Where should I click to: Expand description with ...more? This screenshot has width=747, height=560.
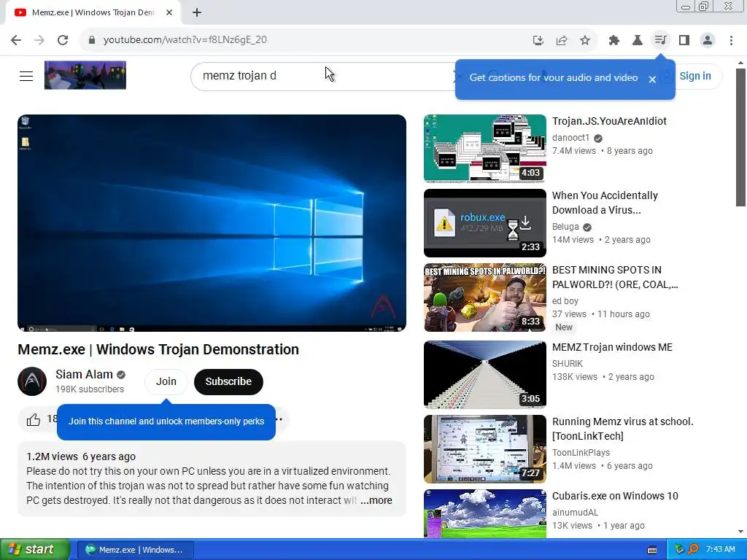[376, 500]
